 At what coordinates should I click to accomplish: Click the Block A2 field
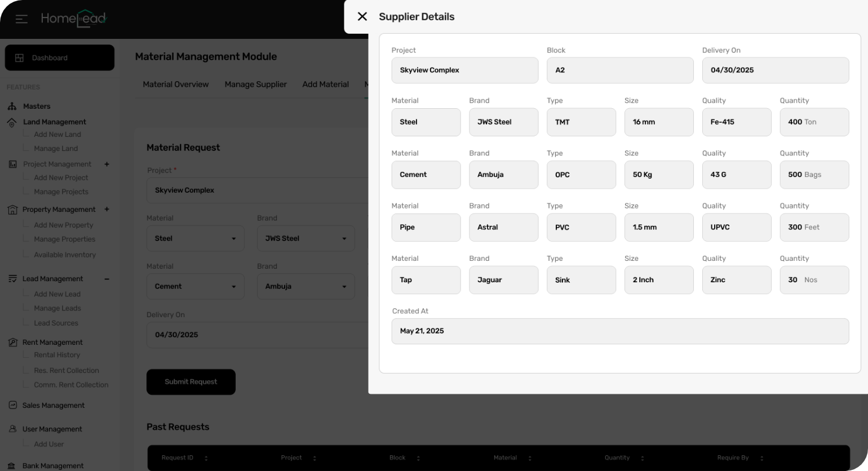[x=620, y=70]
